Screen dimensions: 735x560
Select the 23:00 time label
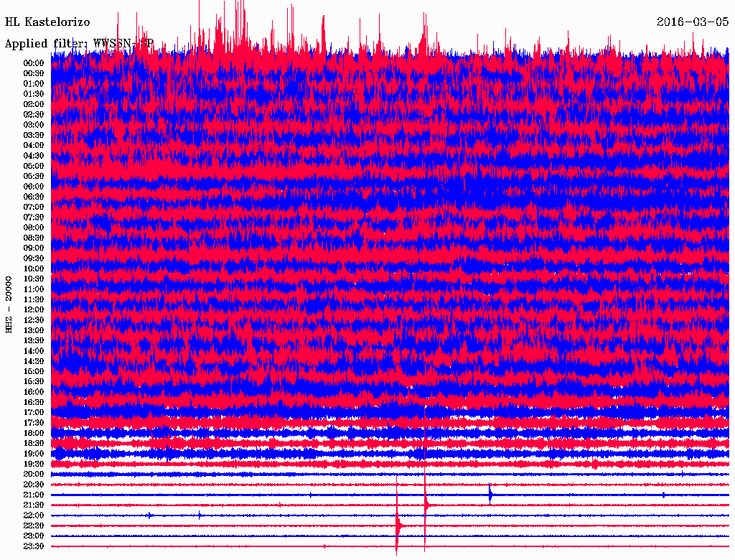(x=34, y=536)
